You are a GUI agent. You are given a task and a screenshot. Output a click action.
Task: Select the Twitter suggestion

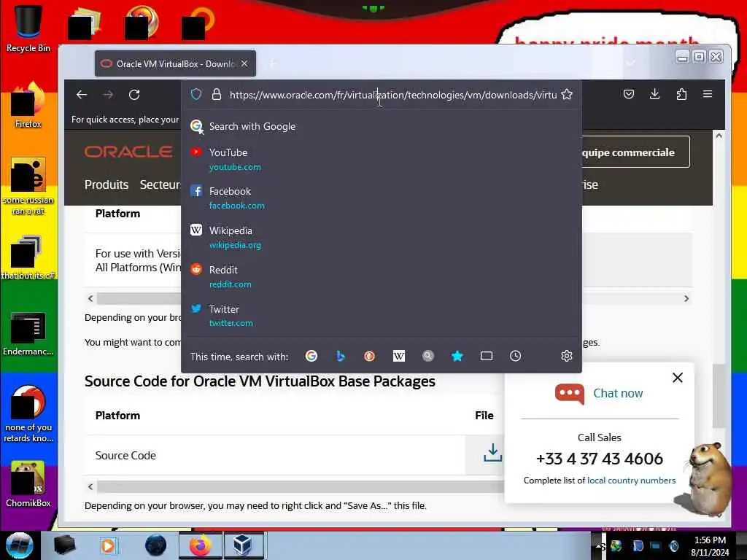tap(381, 316)
